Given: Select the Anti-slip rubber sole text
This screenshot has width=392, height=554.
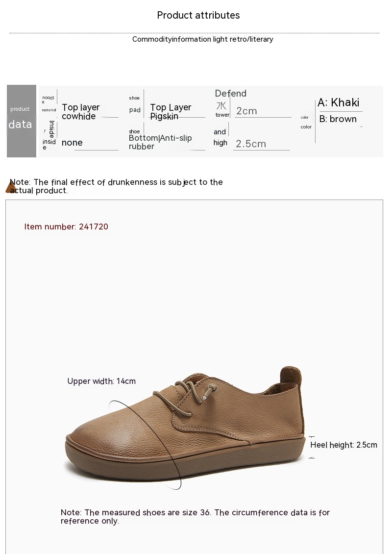Looking at the screenshot, I should tap(161, 142).
